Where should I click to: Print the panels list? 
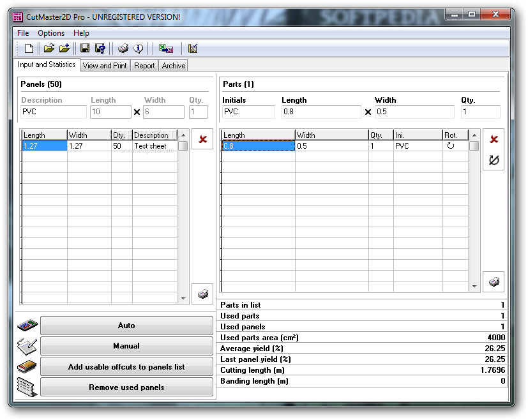pos(202,294)
